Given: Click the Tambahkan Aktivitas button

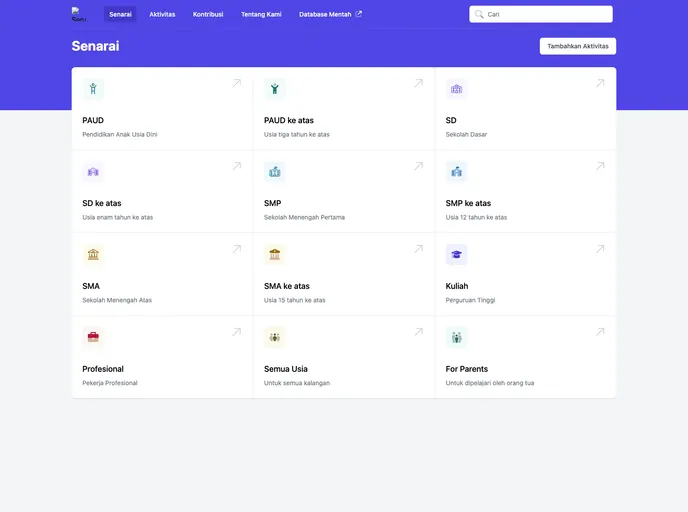Looking at the screenshot, I should coord(578,46).
